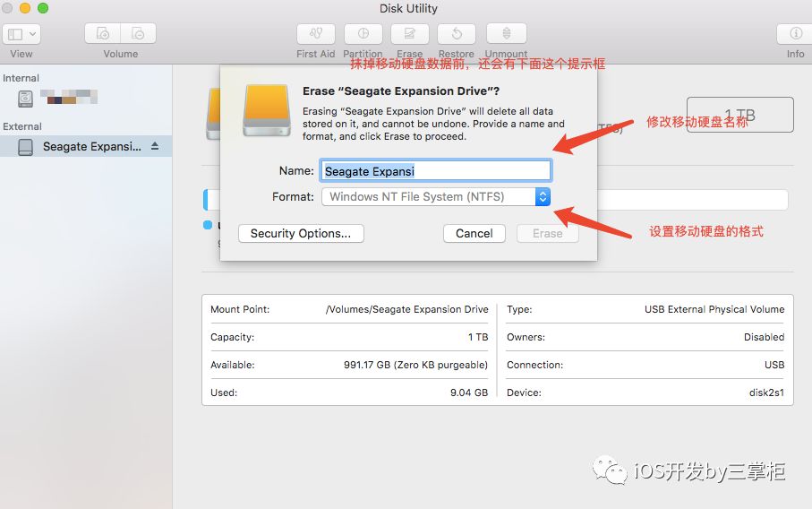
Task: Click the Name text field
Action: click(435, 171)
